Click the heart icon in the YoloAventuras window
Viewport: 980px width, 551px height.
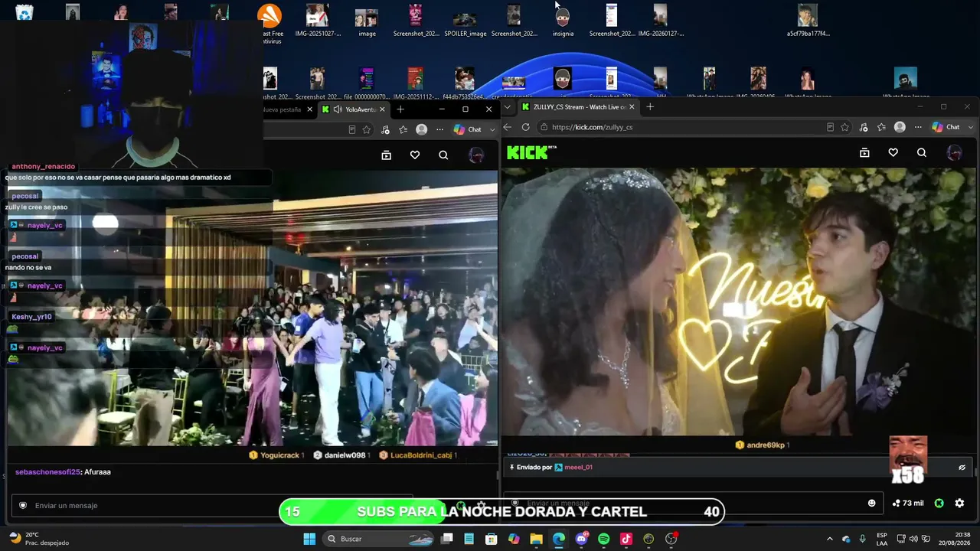coord(415,155)
